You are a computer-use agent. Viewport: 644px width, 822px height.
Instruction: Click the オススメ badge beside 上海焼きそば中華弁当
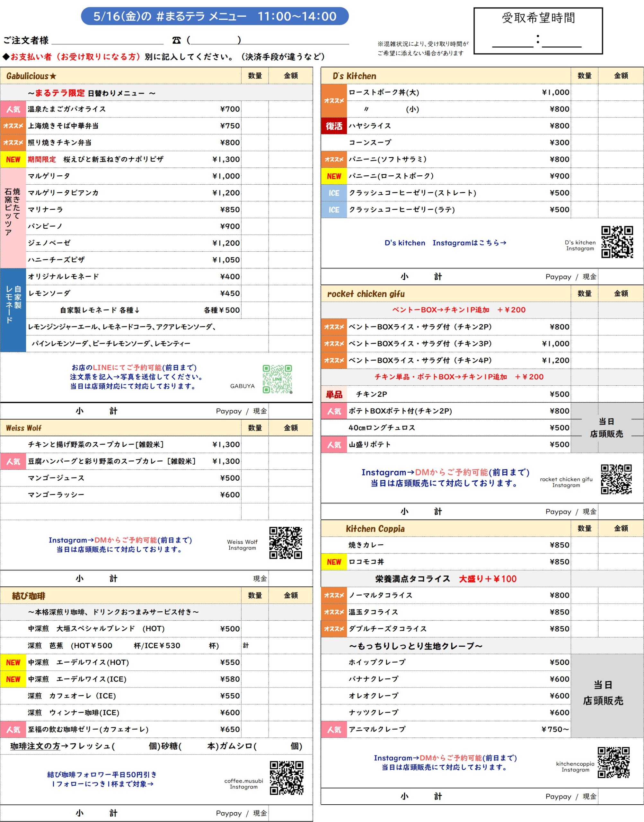[13, 126]
